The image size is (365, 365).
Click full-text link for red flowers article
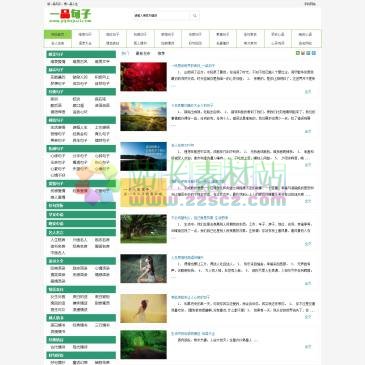(x=308, y=92)
